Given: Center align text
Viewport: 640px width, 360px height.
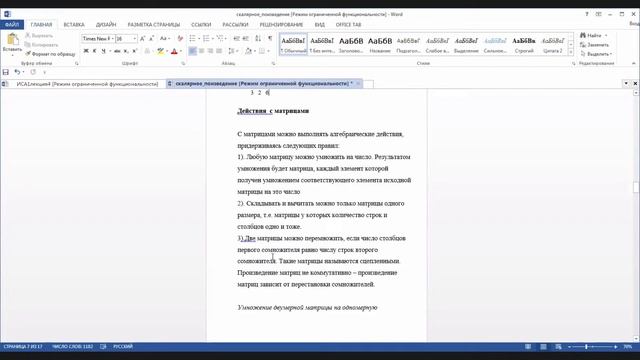Looking at the screenshot, I should click(201, 51).
